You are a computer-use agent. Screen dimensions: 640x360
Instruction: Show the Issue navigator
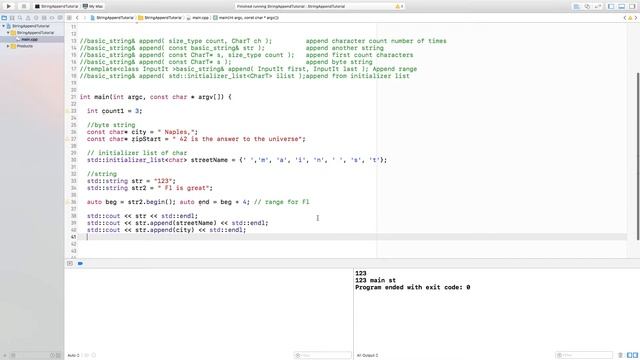click(28, 18)
